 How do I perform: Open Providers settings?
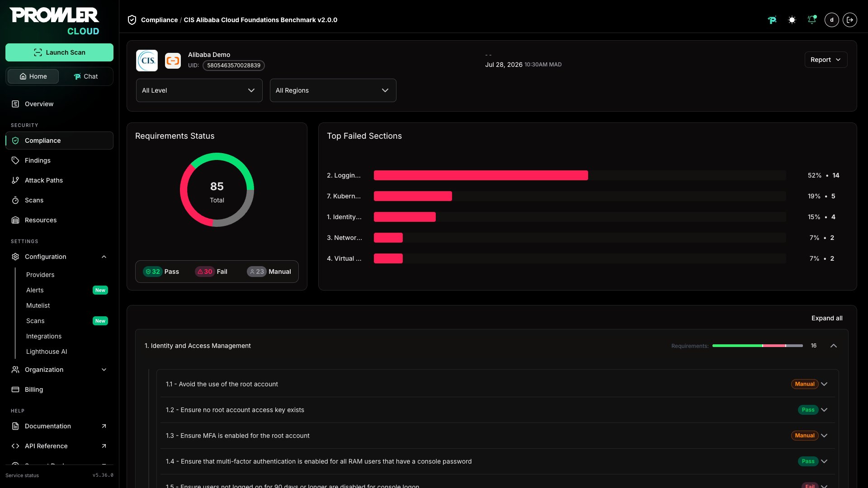coord(40,275)
